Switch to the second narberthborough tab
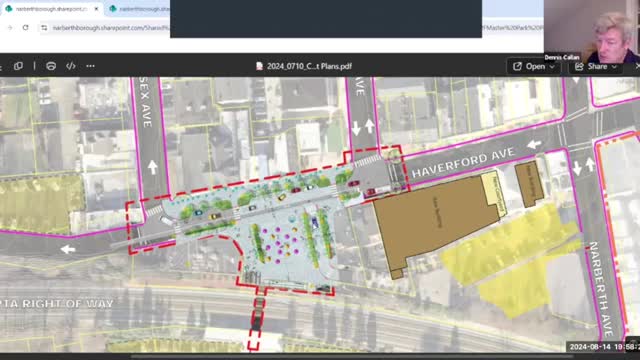The image size is (640, 360). click(x=139, y=9)
